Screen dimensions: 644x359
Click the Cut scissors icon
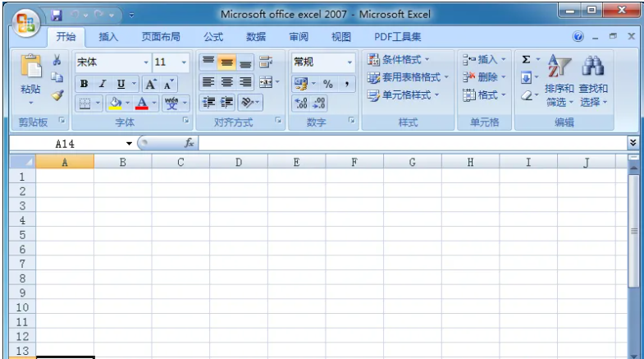pyautogui.click(x=57, y=61)
